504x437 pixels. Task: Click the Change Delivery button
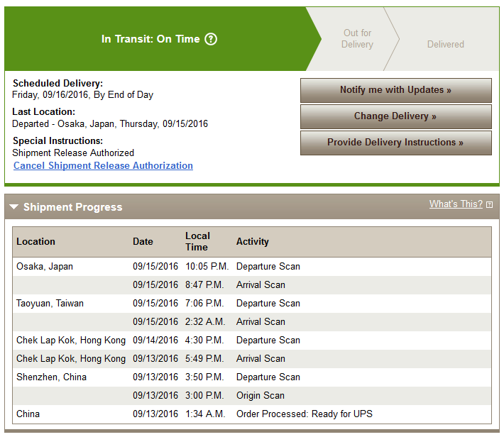(395, 116)
